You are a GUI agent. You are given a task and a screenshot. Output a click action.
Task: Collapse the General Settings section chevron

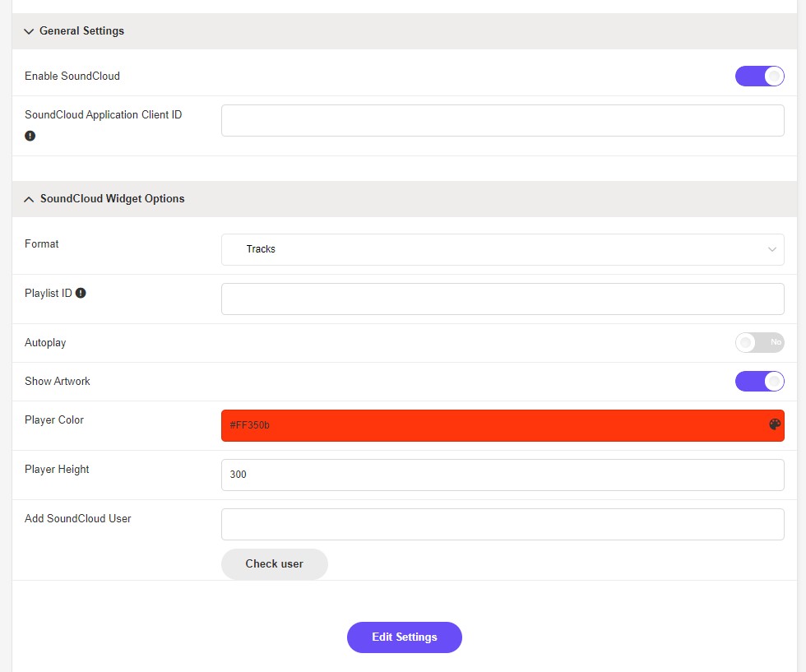pos(29,31)
